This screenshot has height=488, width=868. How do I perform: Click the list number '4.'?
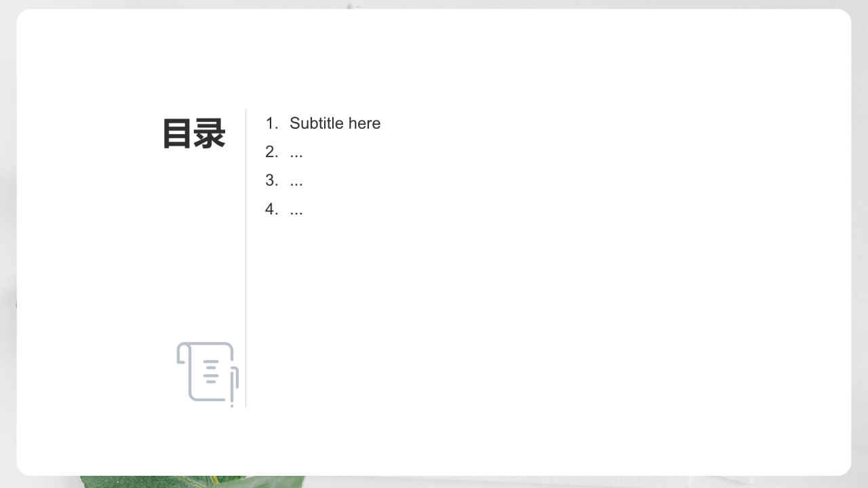coord(271,209)
